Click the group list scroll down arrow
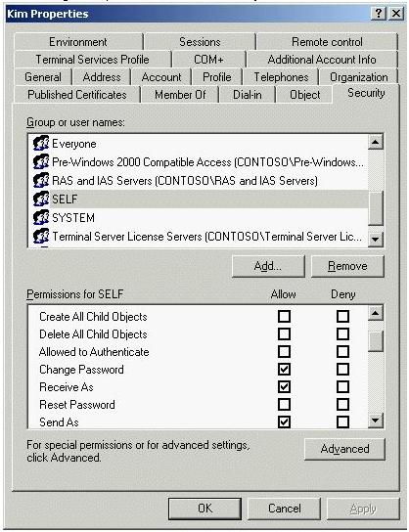 tap(376, 240)
